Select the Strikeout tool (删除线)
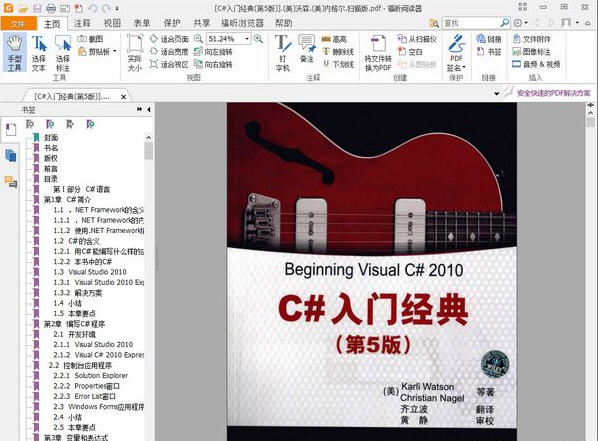Viewport: 598px width, 441px height. coord(338,52)
